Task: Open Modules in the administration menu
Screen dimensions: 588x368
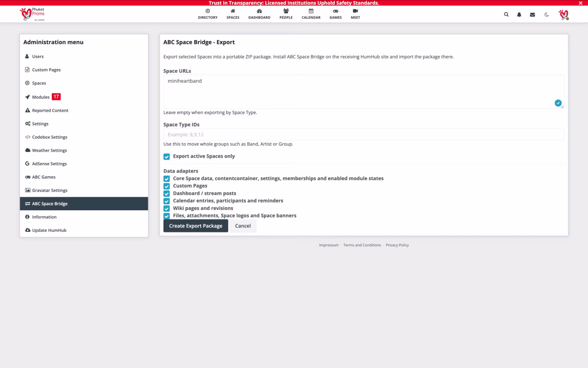Action: (84, 97)
